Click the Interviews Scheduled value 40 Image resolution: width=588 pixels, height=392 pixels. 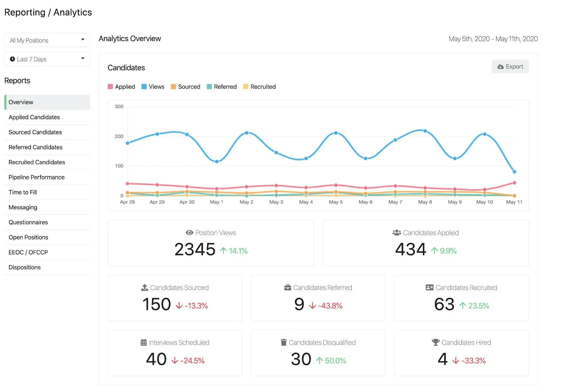click(x=156, y=359)
